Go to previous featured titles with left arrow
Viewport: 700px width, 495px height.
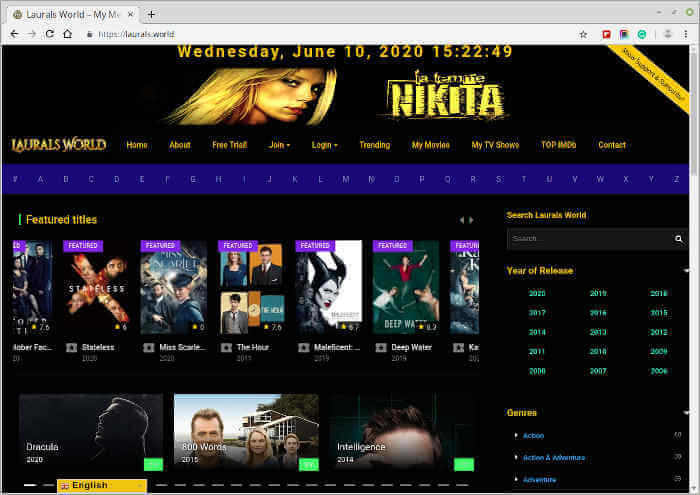tap(461, 220)
